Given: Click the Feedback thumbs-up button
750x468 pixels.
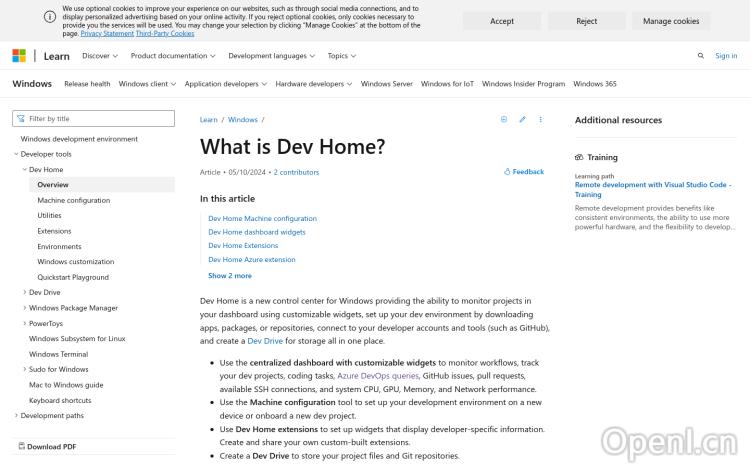Looking at the screenshot, I should 524,171.
